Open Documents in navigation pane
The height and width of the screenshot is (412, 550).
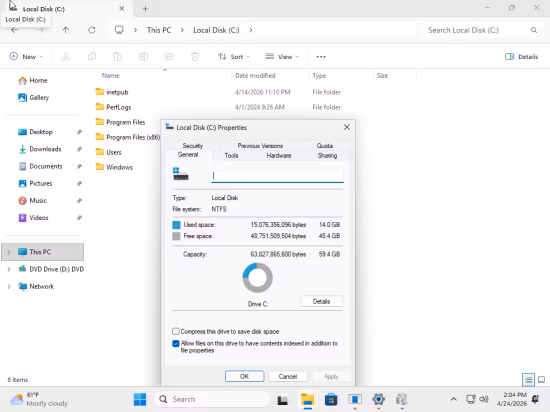pos(45,166)
